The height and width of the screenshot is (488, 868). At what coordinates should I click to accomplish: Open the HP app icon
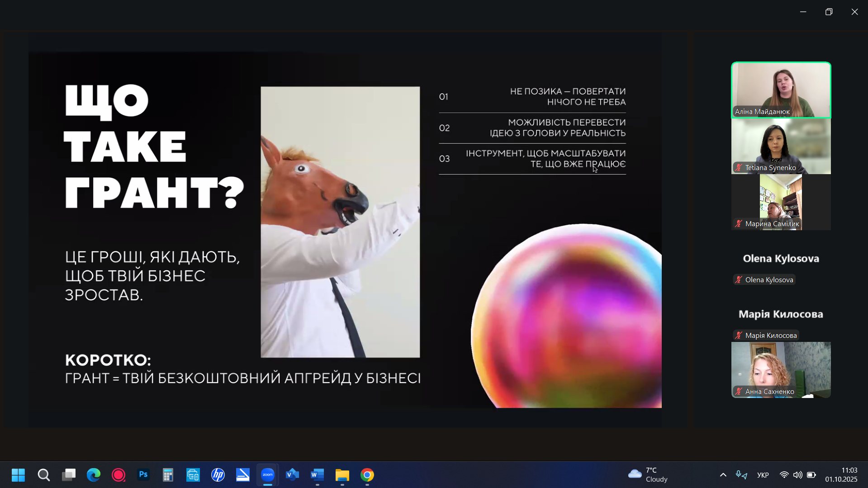click(218, 475)
